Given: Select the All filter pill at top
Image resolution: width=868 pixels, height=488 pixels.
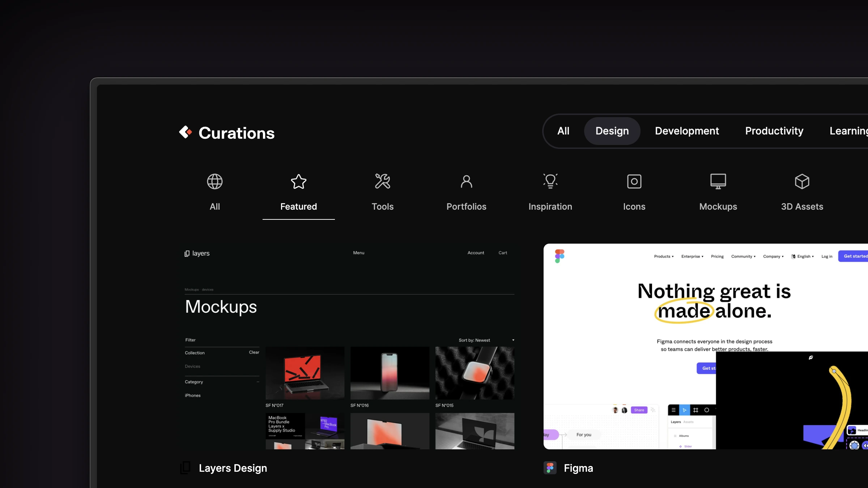Looking at the screenshot, I should click(563, 131).
